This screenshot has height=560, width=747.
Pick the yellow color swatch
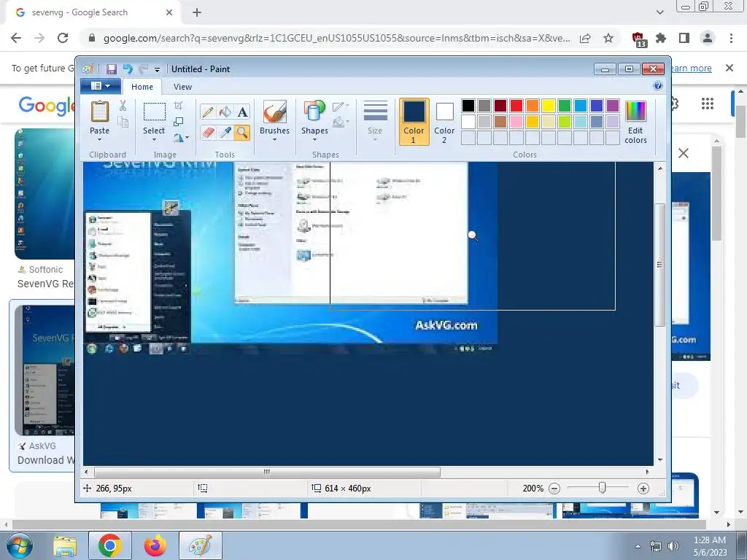tap(549, 105)
